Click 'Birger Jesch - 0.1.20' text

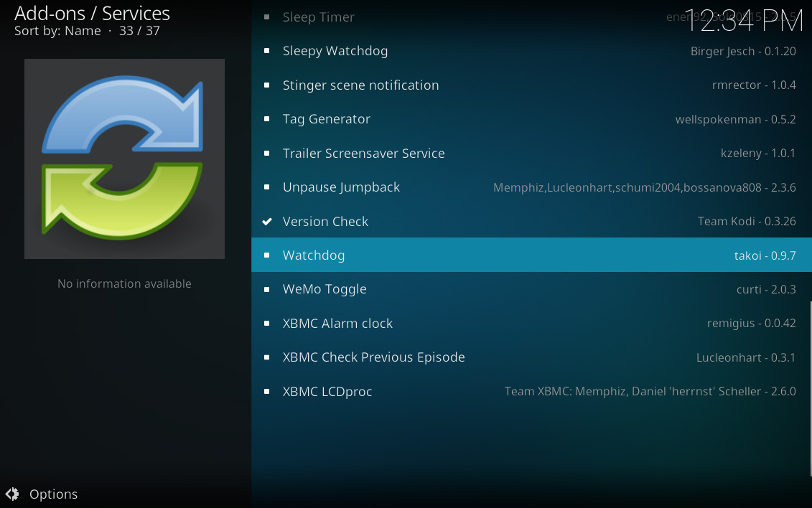743,51
